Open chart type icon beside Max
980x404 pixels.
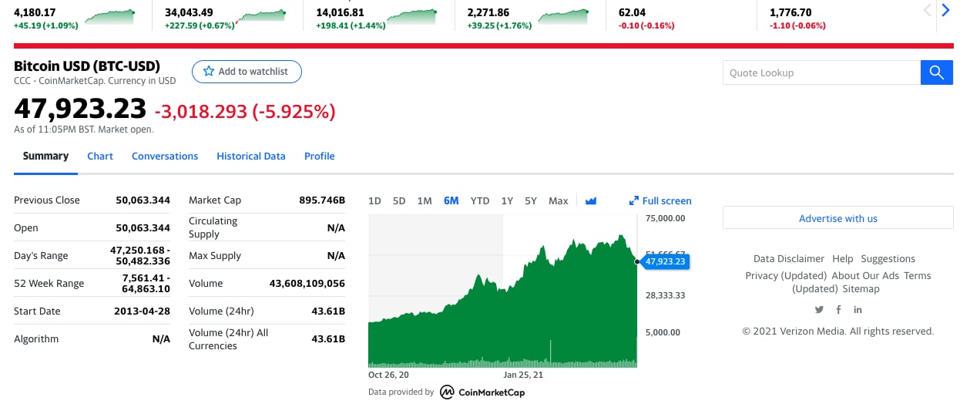coord(591,200)
